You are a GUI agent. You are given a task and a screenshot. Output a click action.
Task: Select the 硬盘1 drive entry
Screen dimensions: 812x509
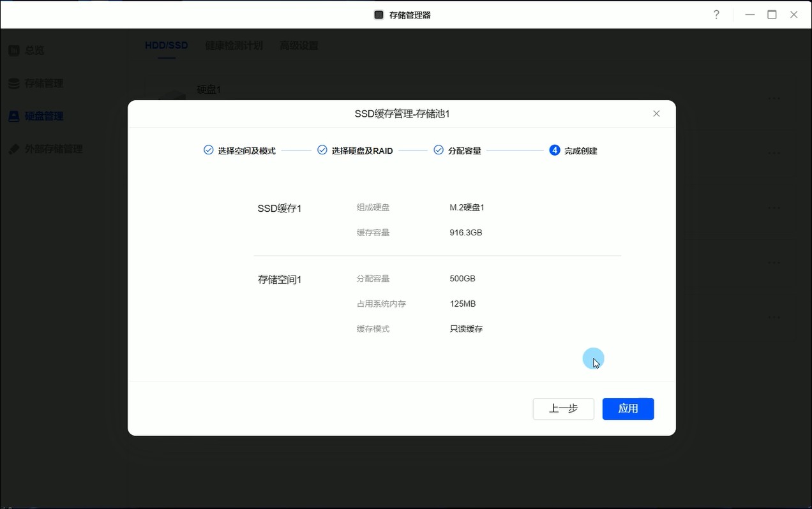click(x=209, y=90)
